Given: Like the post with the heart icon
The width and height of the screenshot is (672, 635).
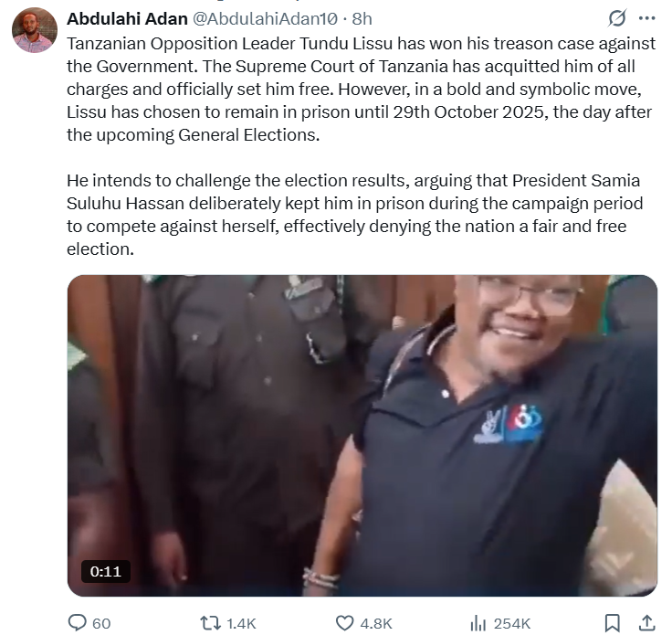Looking at the screenshot, I should pyautogui.click(x=344, y=623).
